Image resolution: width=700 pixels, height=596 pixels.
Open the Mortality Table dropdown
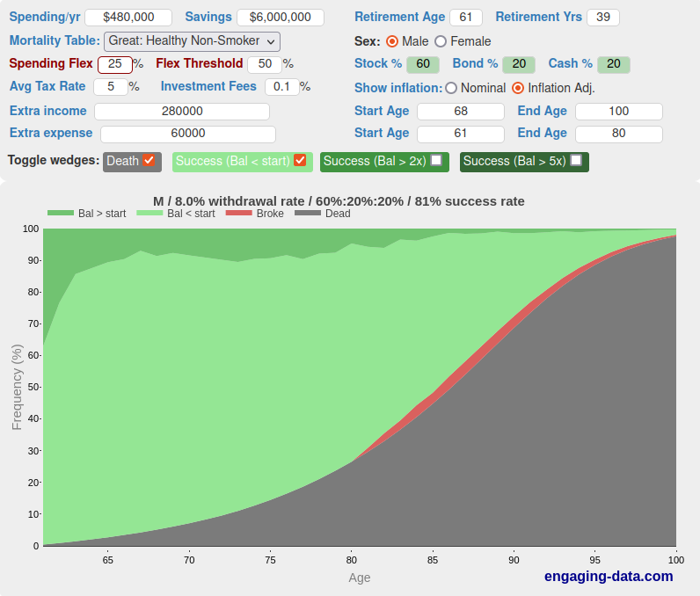192,41
